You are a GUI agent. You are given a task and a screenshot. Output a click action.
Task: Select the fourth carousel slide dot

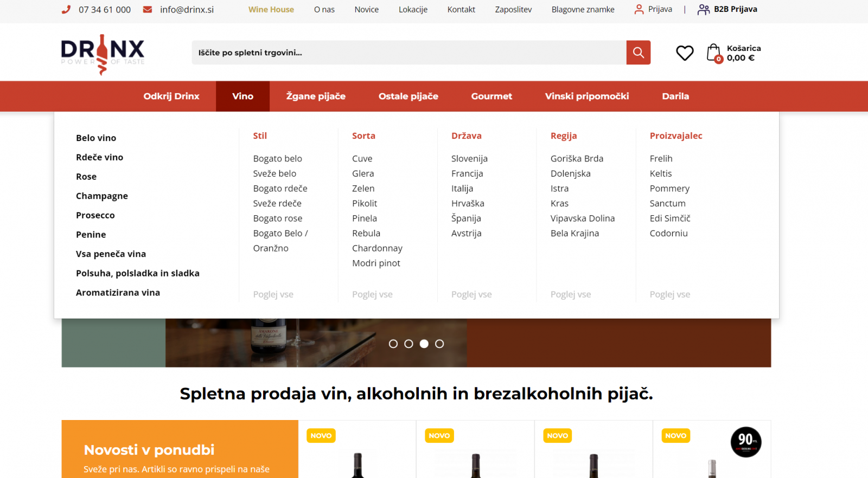(439, 344)
